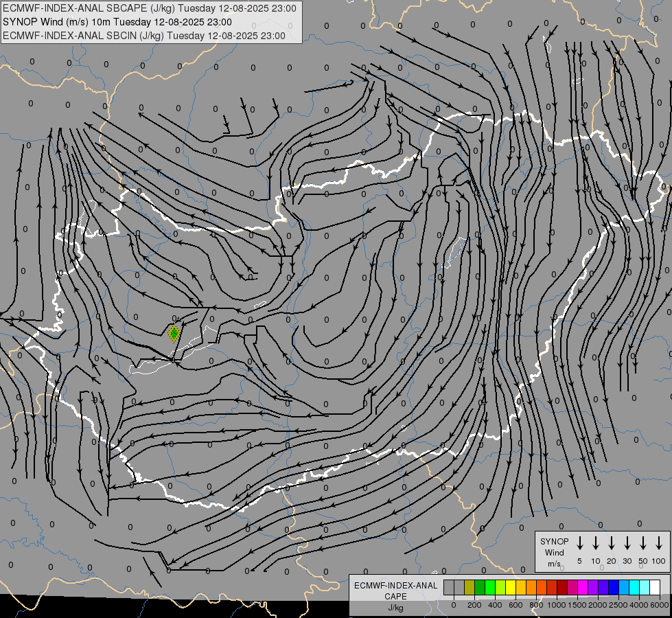The image size is (672, 618).
Task: Select the bright magenta CAPE legend swatch
Action: click(x=583, y=587)
